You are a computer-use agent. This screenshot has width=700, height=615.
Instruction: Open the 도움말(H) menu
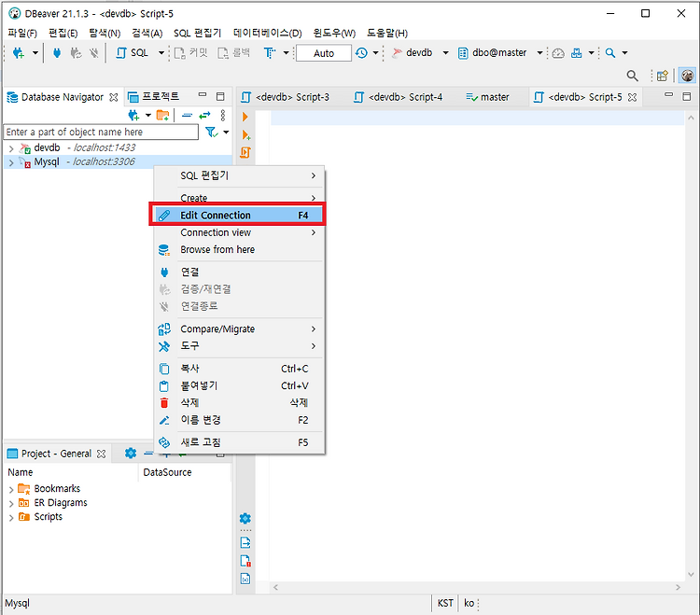pos(387,33)
